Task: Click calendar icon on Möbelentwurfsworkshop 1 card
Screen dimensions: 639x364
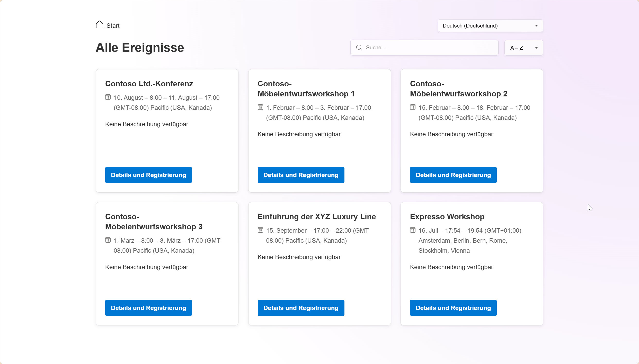Action: (260, 107)
